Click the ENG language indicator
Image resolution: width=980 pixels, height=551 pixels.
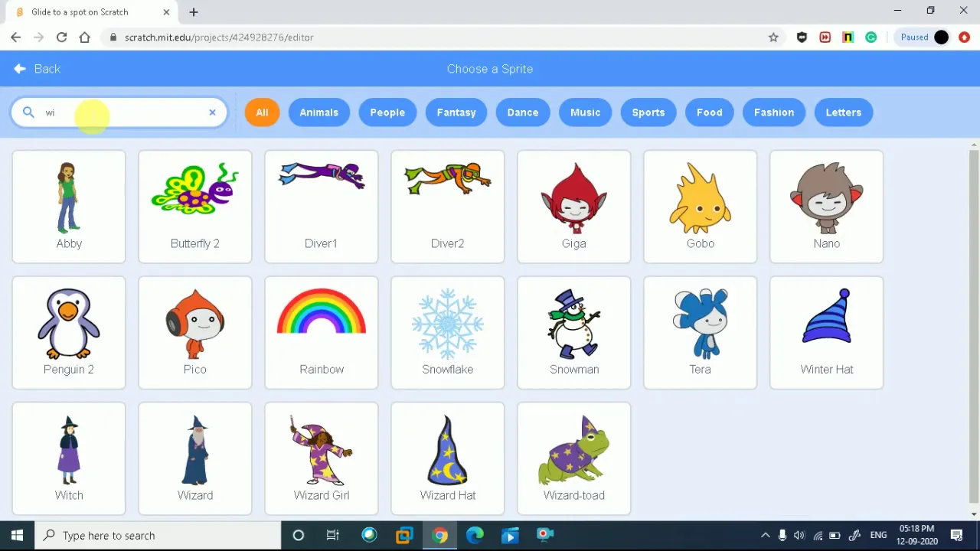[x=878, y=536]
